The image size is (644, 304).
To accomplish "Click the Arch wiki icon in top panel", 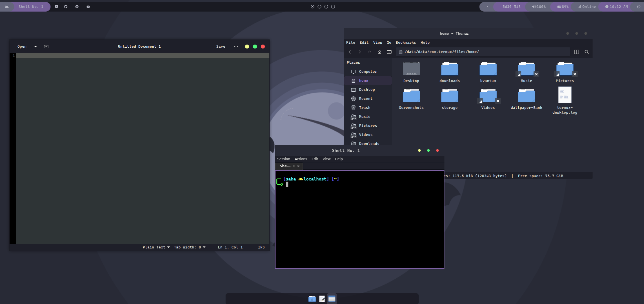I will click(x=56, y=6).
